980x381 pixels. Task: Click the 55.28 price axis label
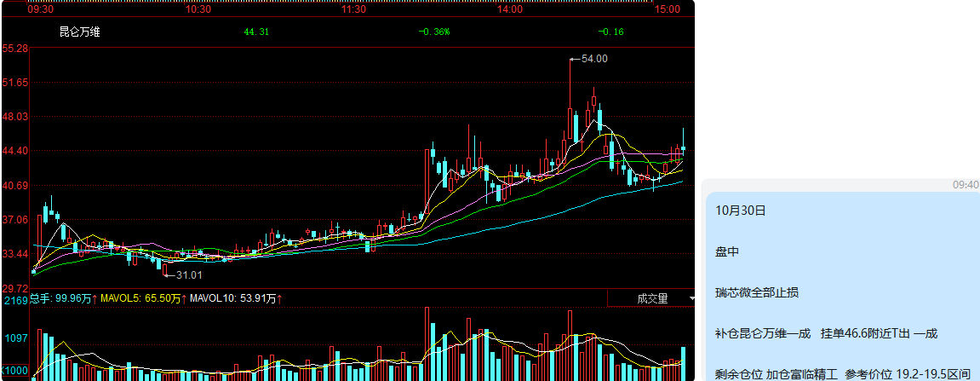pyautogui.click(x=15, y=49)
